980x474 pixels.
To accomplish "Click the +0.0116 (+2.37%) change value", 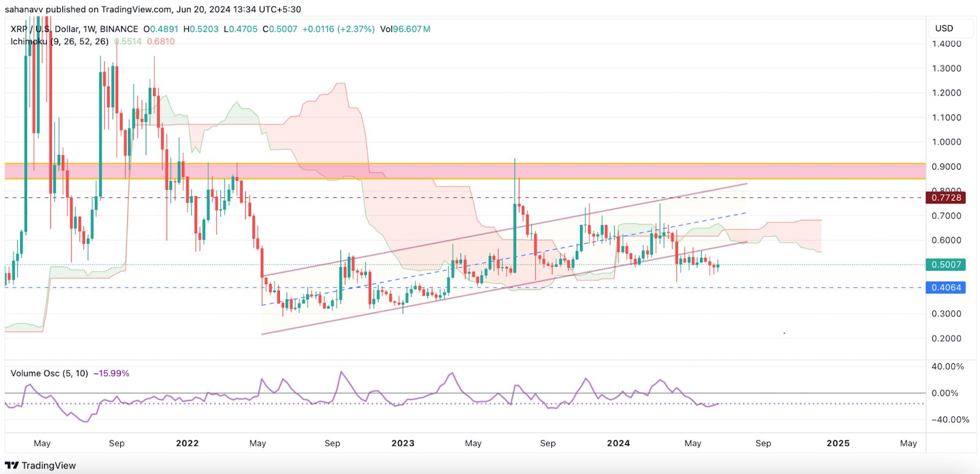I will [338, 29].
